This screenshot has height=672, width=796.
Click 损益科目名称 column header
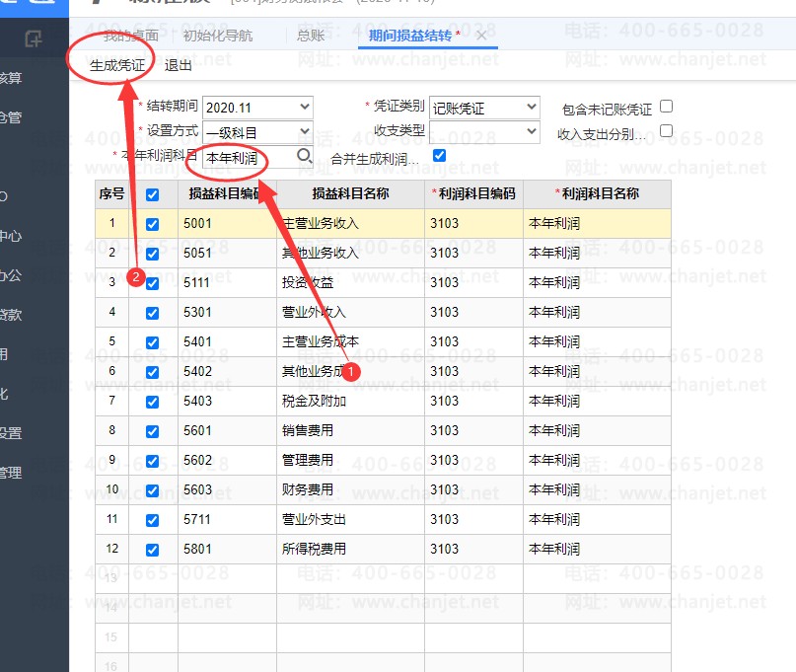[x=351, y=193]
